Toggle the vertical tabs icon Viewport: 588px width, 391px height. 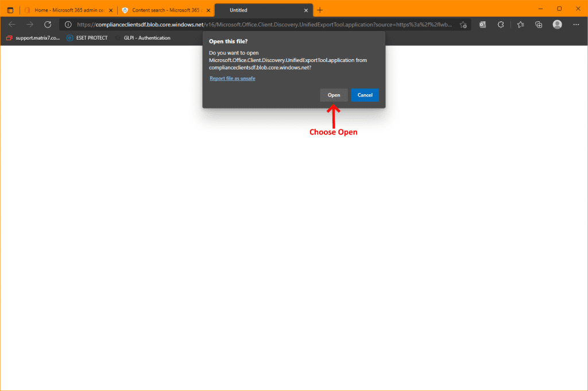[x=10, y=10]
